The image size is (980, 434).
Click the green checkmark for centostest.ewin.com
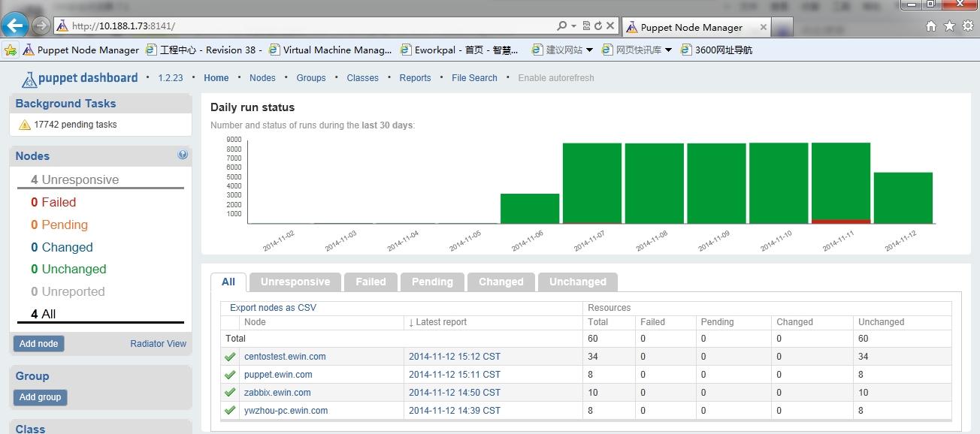(230, 357)
